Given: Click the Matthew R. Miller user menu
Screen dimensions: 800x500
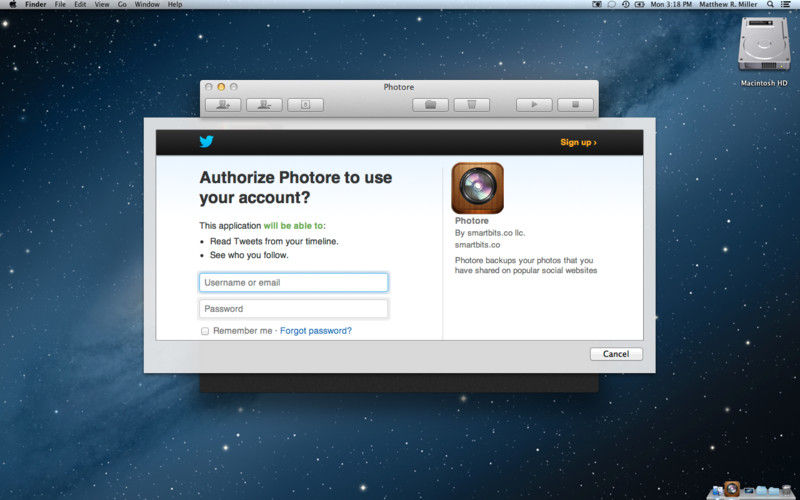Looking at the screenshot, I should [x=728, y=4].
